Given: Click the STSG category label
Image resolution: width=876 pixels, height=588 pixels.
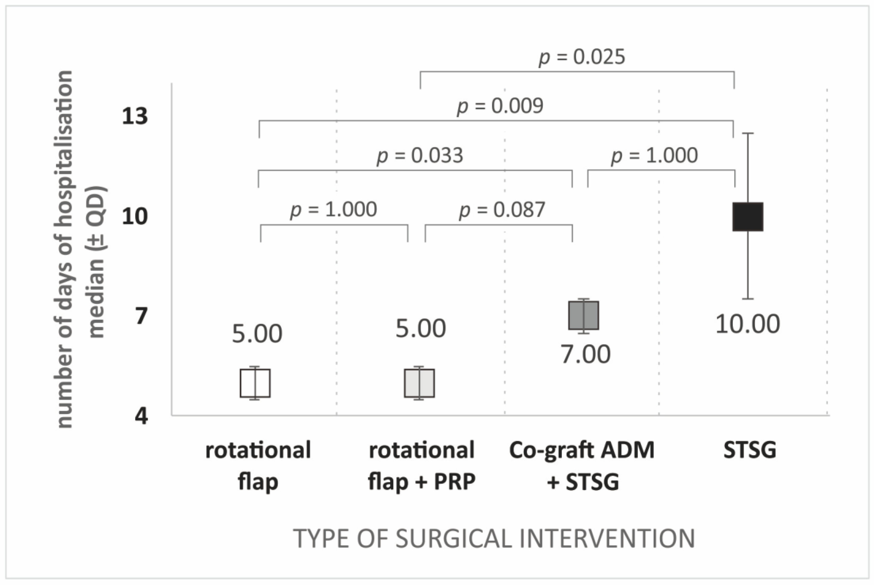Looking at the screenshot, I should pos(750,450).
